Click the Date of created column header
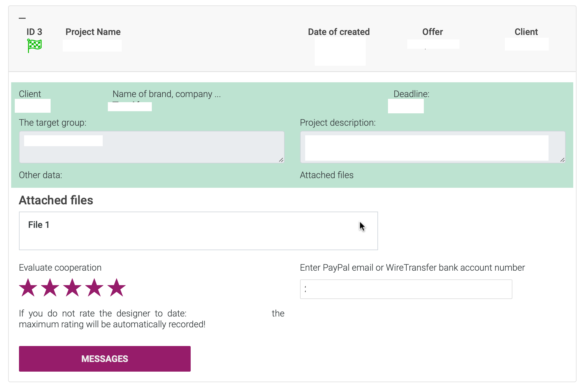588x387 pixels. (x=339, y=32)
